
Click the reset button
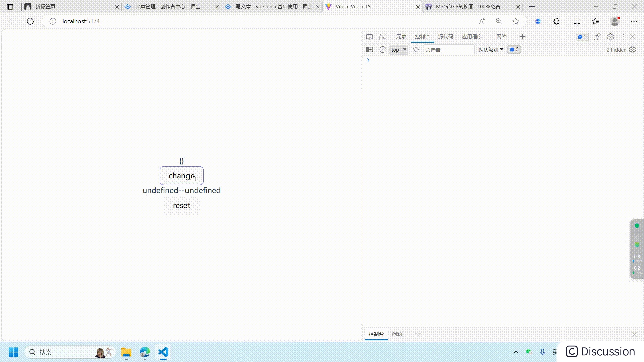[x=181, y=205]
